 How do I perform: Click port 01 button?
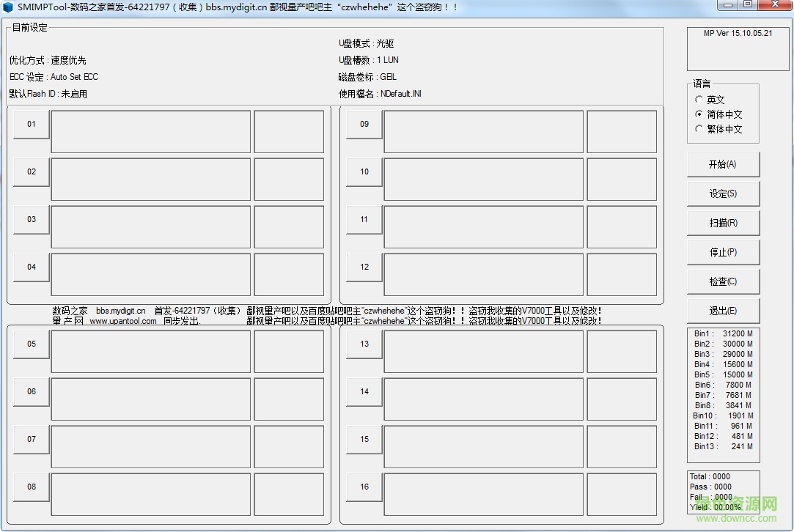[32, 125]
